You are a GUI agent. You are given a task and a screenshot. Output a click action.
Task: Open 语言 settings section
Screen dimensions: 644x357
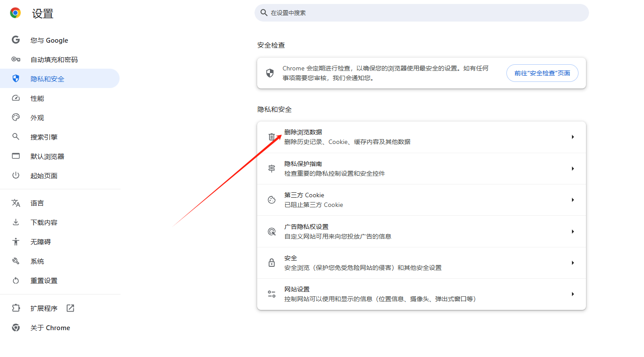click(60, 203)
